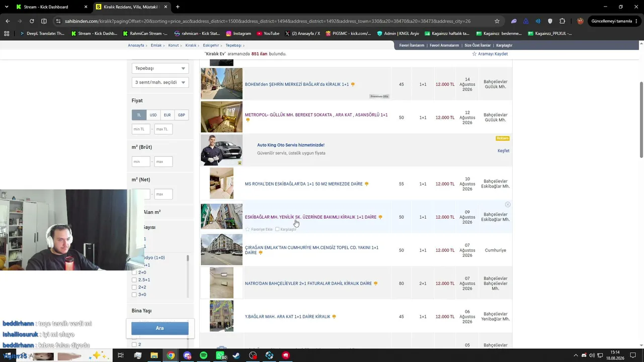Click the min TL price field
644x362 pixels.
point(141,129)
